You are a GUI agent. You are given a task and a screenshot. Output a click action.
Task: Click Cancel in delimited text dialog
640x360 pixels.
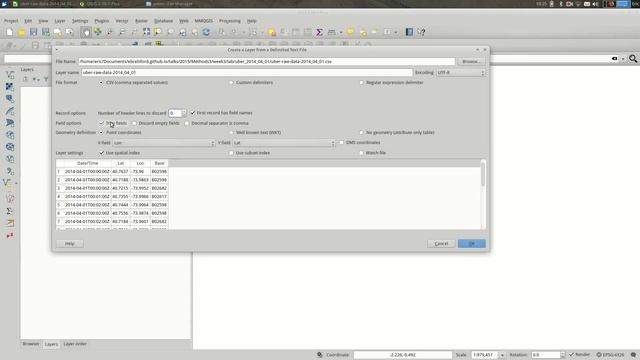[441, 244]
